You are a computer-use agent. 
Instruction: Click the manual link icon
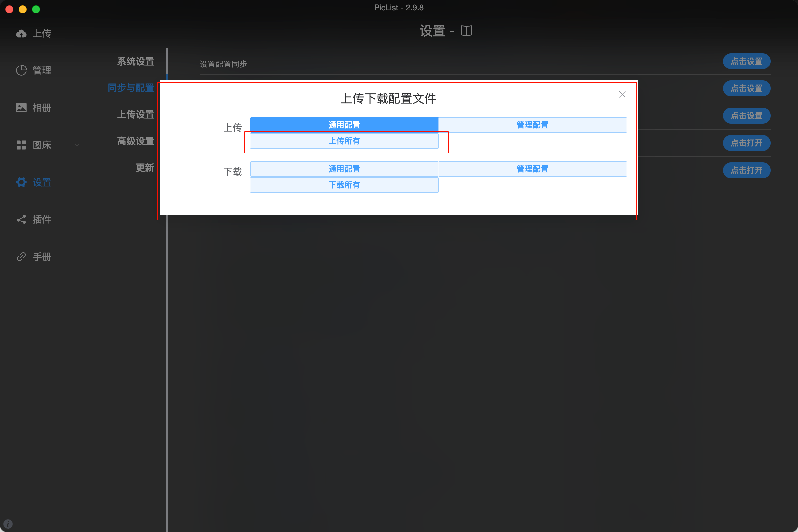point(21,257)
